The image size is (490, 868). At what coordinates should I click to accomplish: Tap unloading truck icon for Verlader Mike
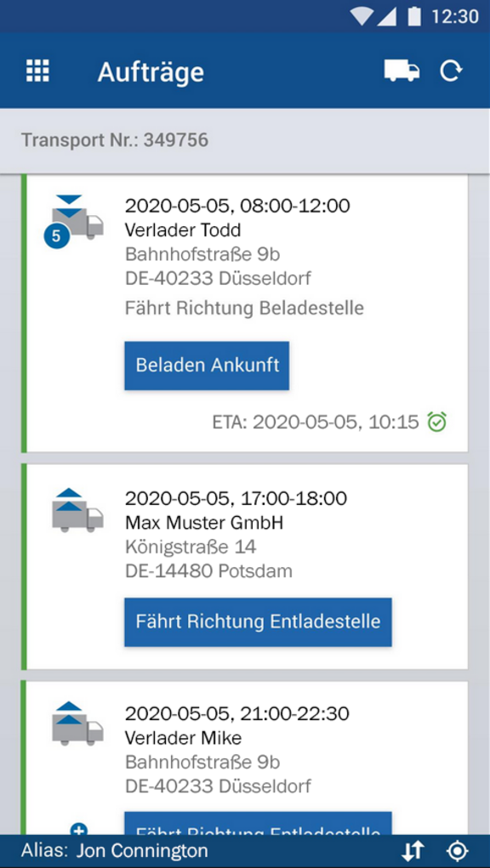click(x=77, y=724)
